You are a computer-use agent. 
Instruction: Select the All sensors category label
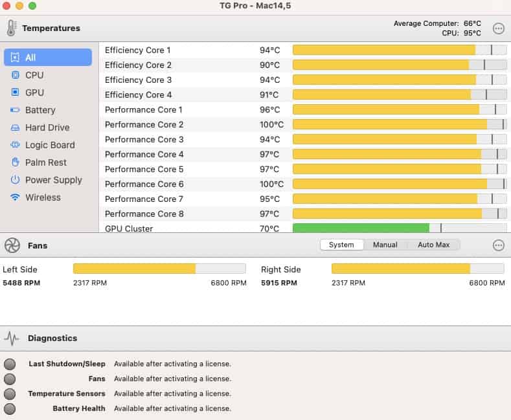click(x=30, y=58)
